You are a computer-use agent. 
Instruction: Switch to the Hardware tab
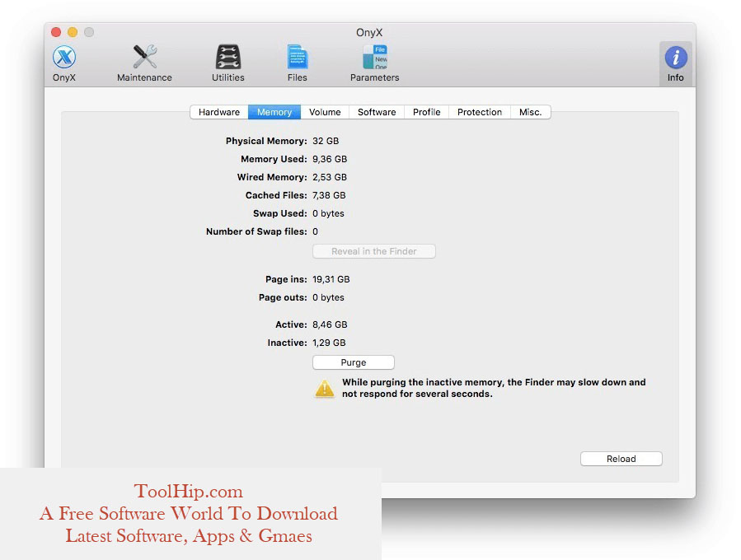pyautogui.click(x=218, y=112)
